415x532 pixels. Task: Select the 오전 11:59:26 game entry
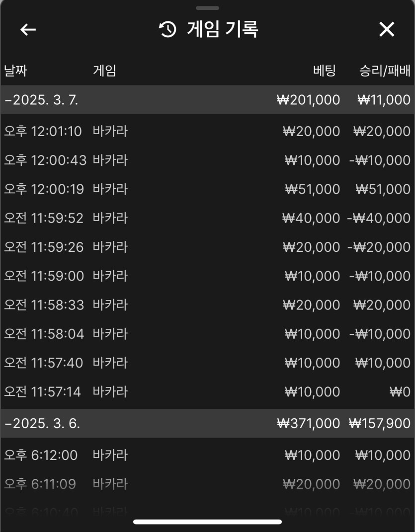pos(207,247)
